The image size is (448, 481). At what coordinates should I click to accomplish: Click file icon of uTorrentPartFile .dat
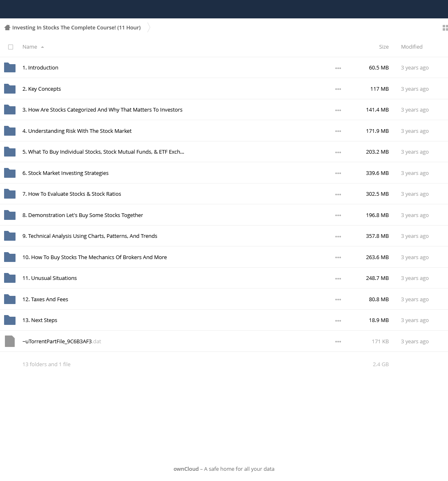(10, 341)
